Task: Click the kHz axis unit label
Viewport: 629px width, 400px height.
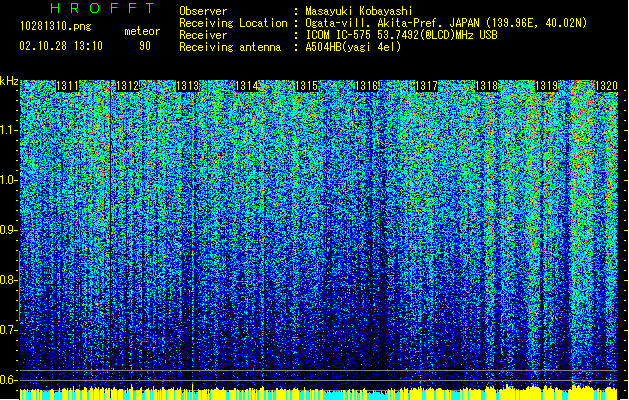Action: pos(9,81)
